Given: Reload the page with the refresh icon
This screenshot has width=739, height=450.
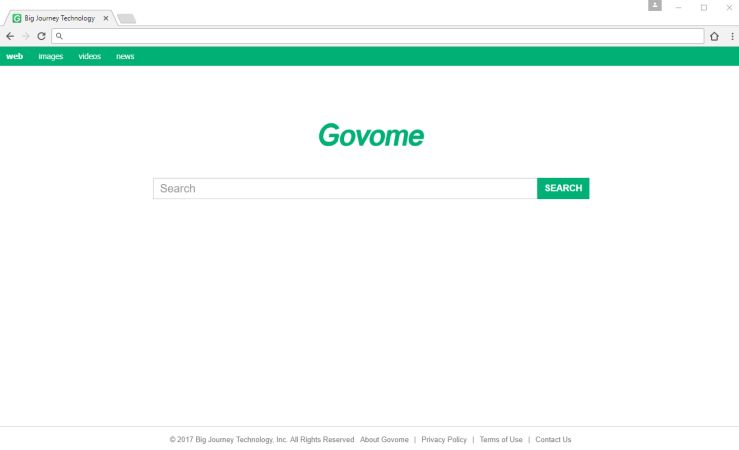Looking at the screenshot, I should 41,36.
